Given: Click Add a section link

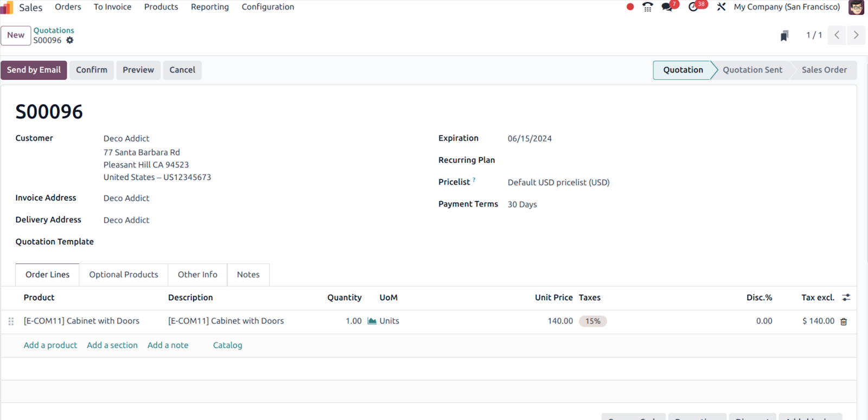Looking at the screenshot, I should (x=112, y=345).
